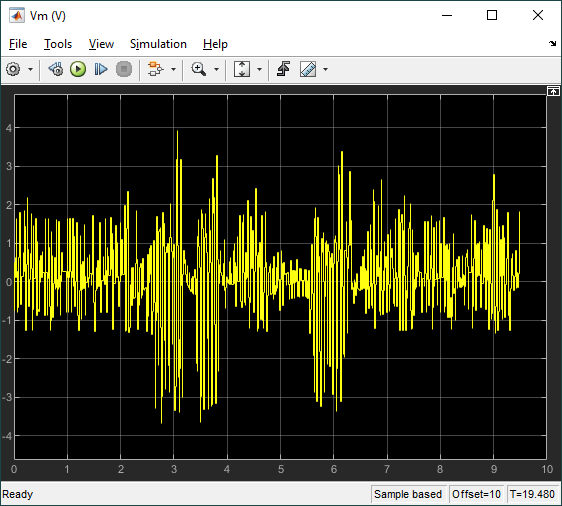
Task: Click the grayed Stop simulation button
Action: (124, 69)
